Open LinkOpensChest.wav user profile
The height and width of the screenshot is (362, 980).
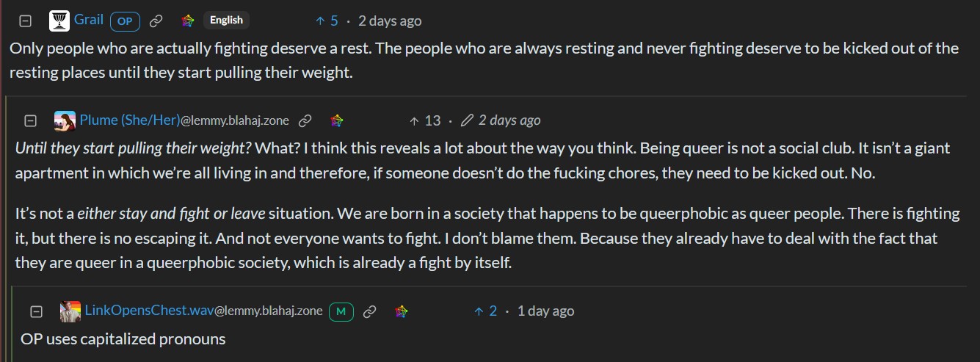[x=149, y=311]
